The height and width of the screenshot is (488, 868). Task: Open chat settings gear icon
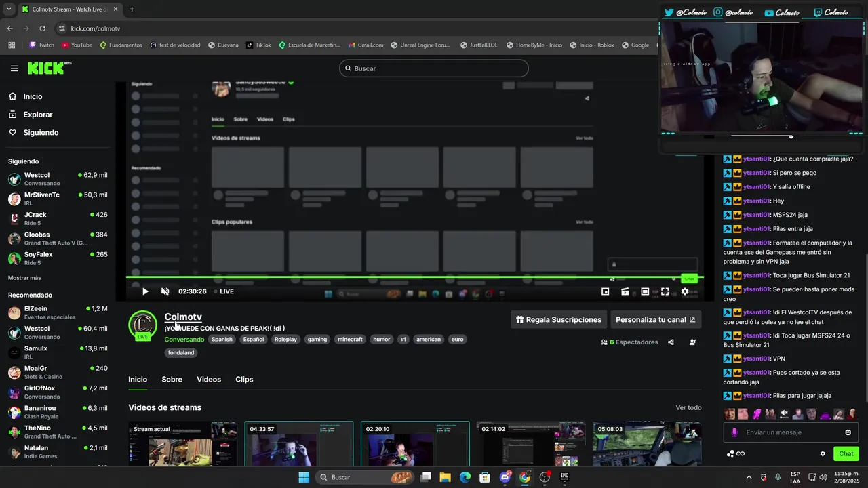[x=823, y=454]
